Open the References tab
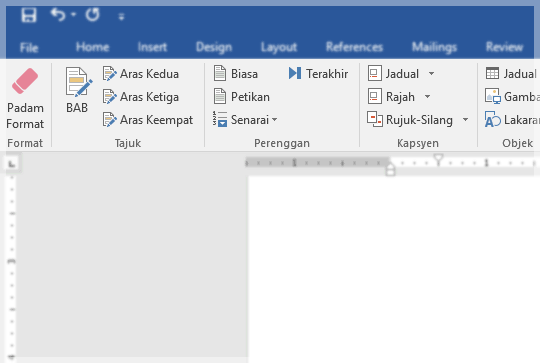This screenshot has height=363, width=540. (x=354, y=47)
